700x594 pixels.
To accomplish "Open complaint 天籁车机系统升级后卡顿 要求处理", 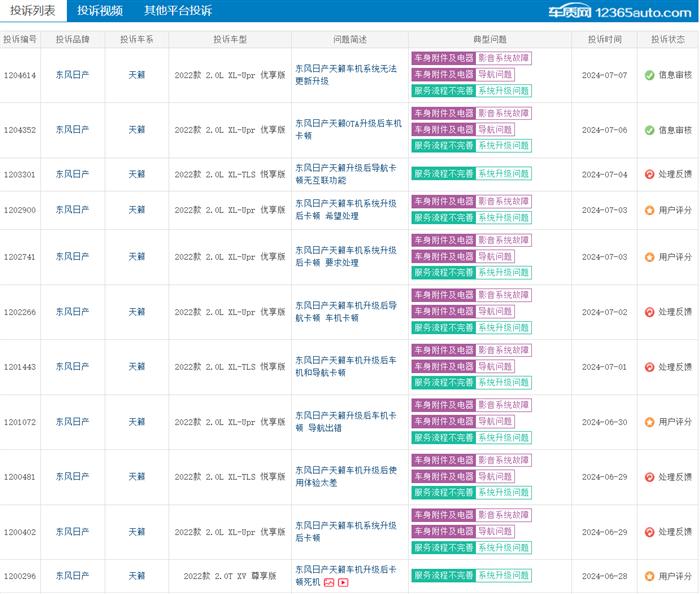I will [346, 257].
